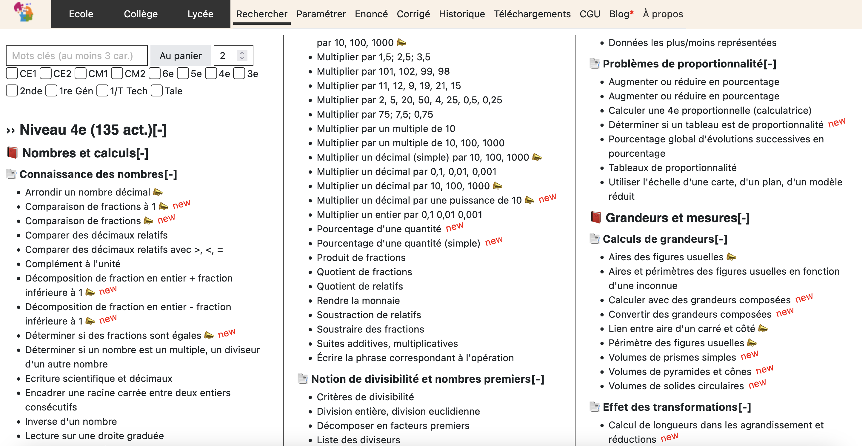Tick the 2nde checkbox

point(12,91)
